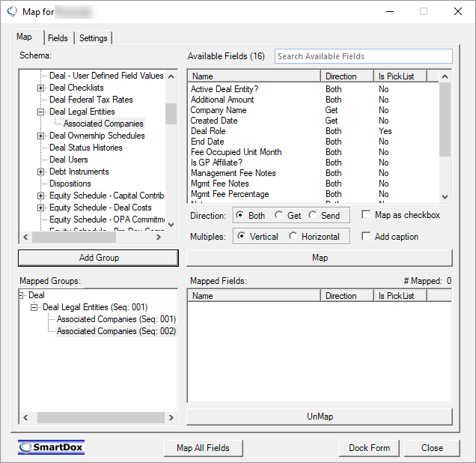Select Deal Users in schema
Image resolution: width=476 pixels, height=463 pixels.
(x=69, y=160)
